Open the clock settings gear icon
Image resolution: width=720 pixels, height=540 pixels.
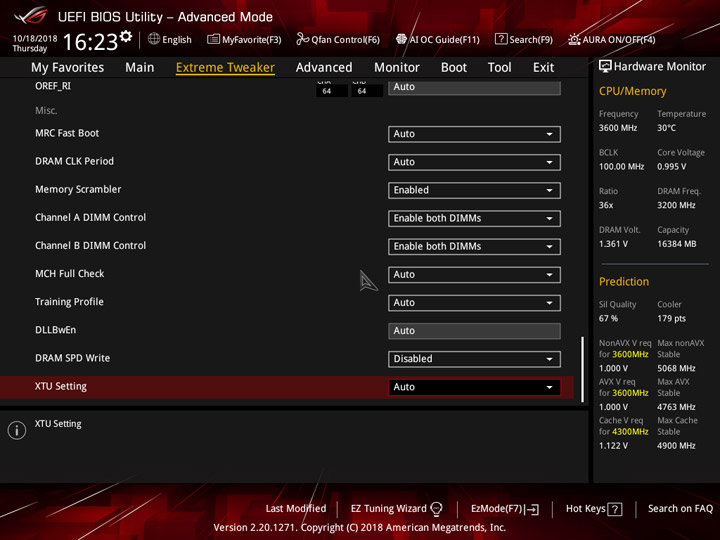[x=126, y=36]
